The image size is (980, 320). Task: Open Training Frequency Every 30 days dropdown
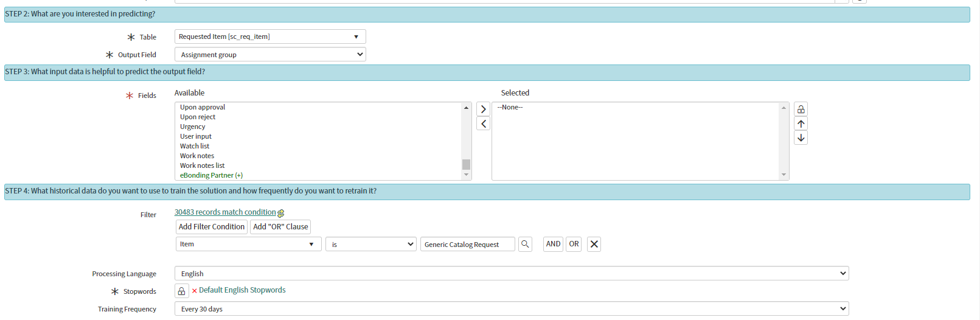click(512, 309)
